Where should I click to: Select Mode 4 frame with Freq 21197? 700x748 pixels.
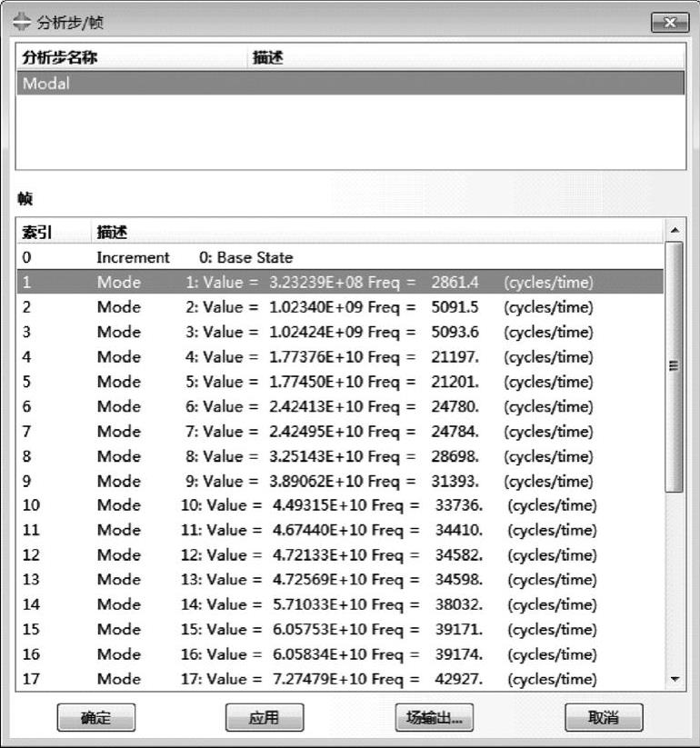[x=340, y=356]
